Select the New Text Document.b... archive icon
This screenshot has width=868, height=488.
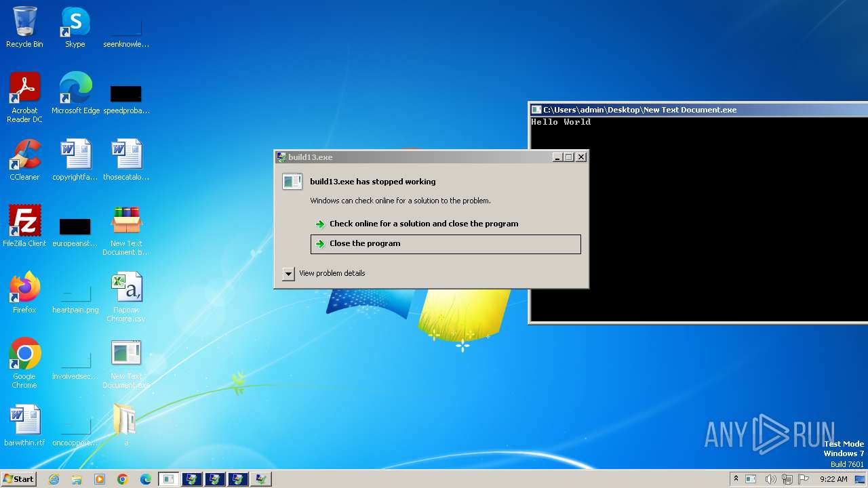126,230
